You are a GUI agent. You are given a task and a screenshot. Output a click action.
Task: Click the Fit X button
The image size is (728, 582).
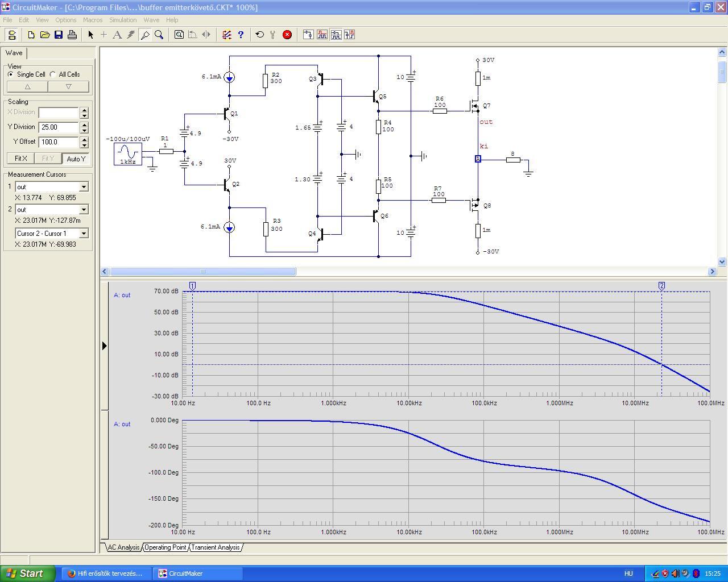point(20,159)
